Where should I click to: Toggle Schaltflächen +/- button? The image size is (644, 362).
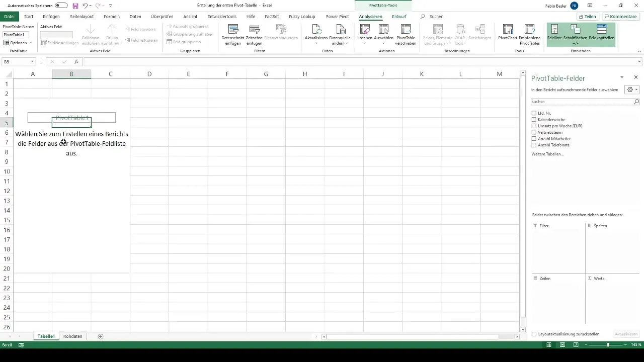tap(576, 34)
